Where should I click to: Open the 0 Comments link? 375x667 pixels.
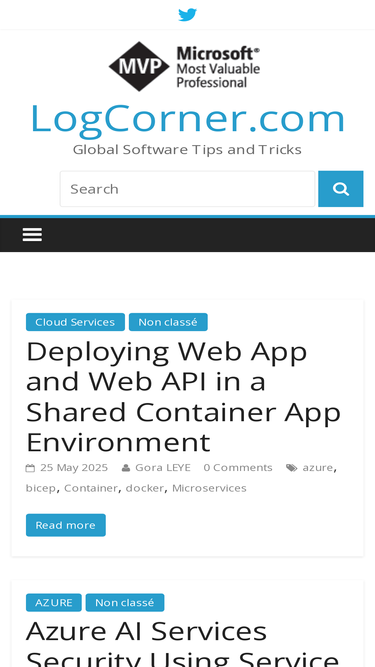point(238,467)
